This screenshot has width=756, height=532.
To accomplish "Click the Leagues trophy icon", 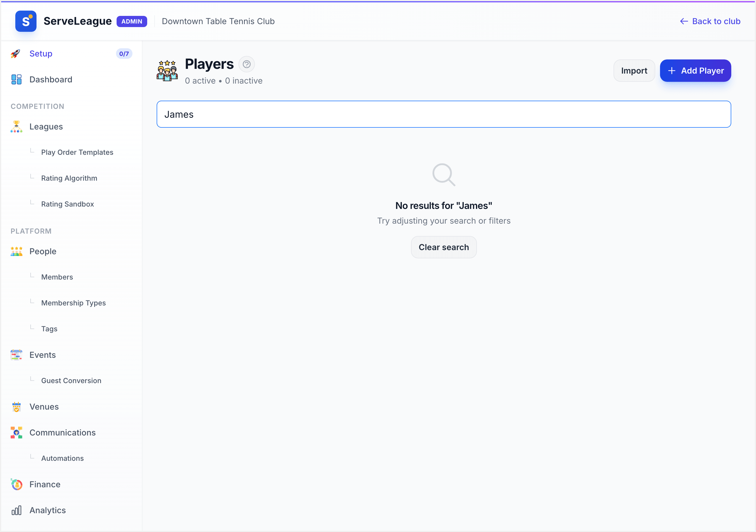I will point(16,127).
